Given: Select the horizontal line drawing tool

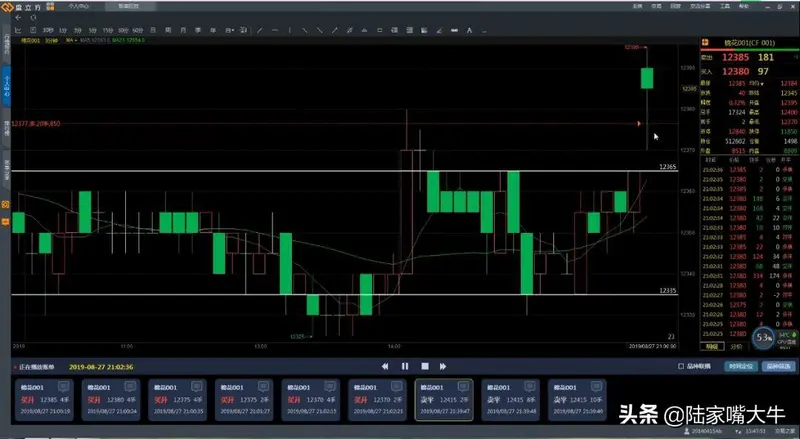Looking at the screenshot, I should coord(275,31).
